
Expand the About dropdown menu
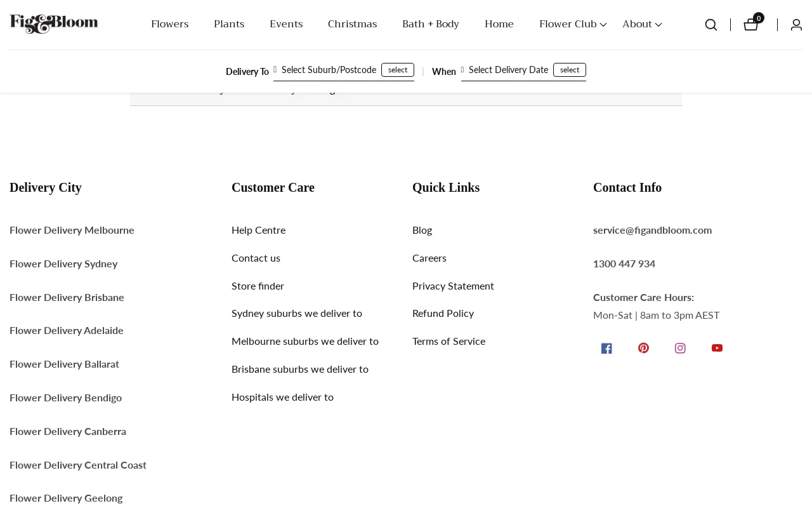(x=642, y=24)
